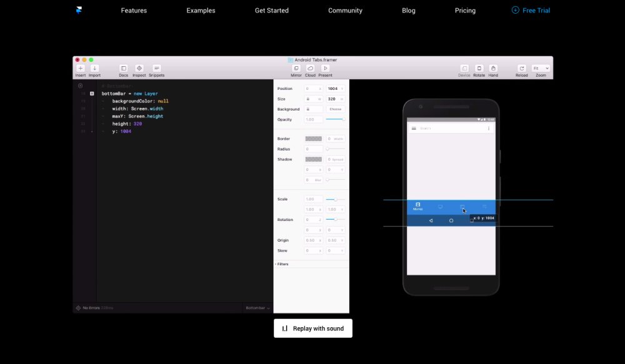Start Present mode icon
The height and width of the screenshot is (364, 625).
(x=325, y=69)
